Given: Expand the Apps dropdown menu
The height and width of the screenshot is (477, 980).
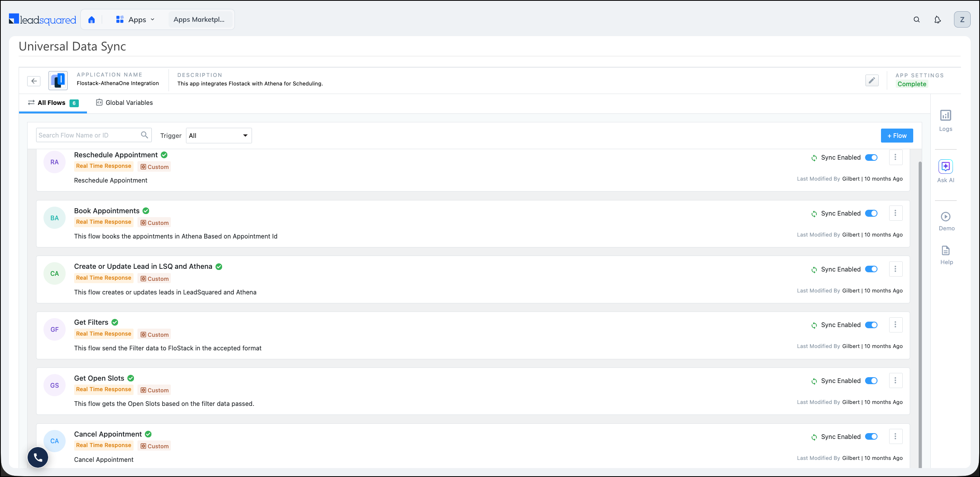Looking at the screenshot, I should 135,19.
